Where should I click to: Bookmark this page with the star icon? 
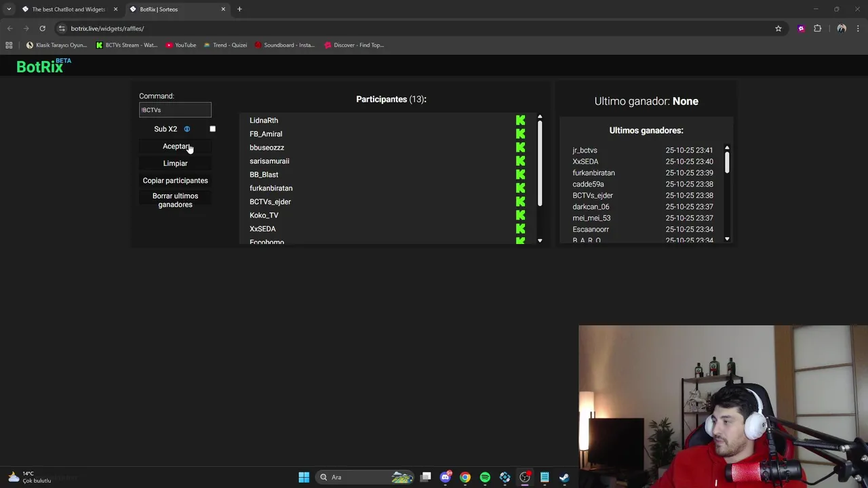778,28
